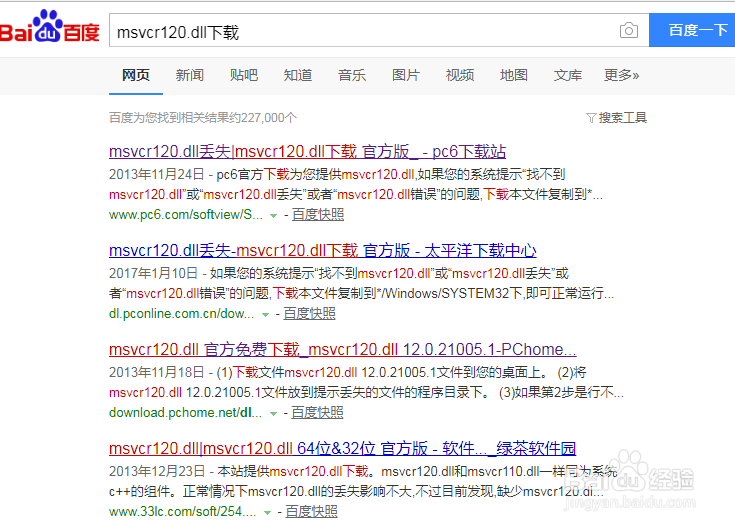Open the 贴吧 tab
The height and width of the screenshot is (528, 735).
click(x=244, y=75)
